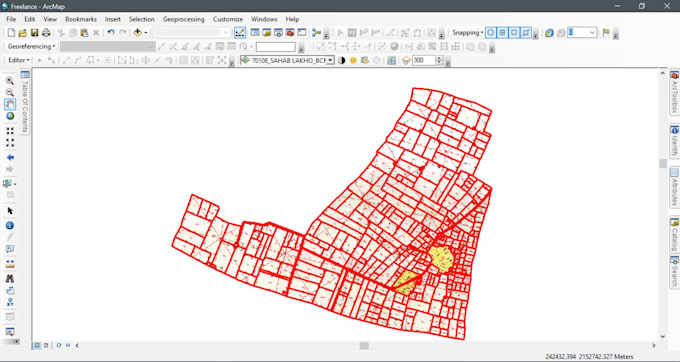This screenshot has width=680, height=362.
Task: Open the Bookmarks menu
Action: 81,19
